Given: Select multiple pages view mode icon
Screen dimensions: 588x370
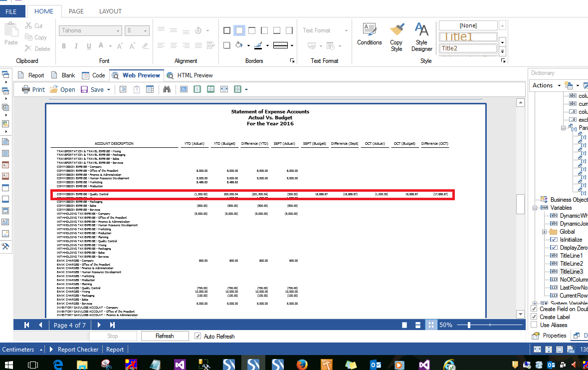Looking at the screenshot, I should [431, 325].
